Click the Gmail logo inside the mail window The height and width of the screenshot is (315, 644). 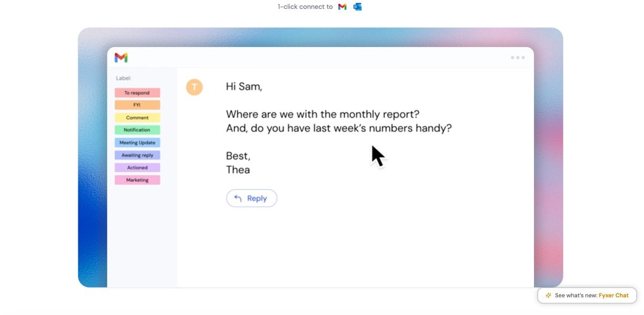tap(121, 57)
